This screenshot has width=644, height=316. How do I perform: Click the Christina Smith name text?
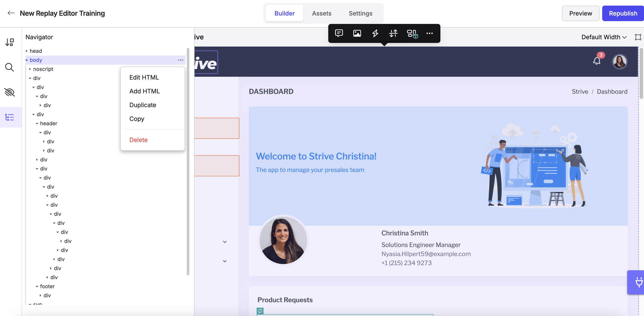405,233
